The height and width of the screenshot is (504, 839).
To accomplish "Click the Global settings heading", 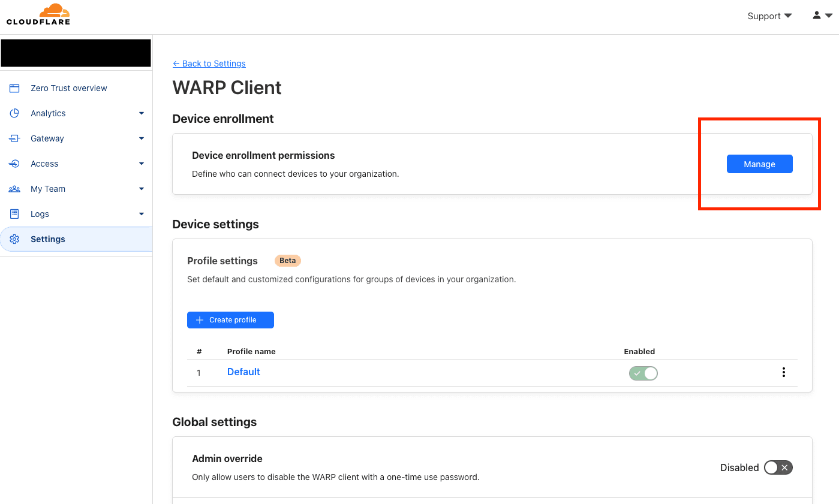I will (x=215, y=422).
